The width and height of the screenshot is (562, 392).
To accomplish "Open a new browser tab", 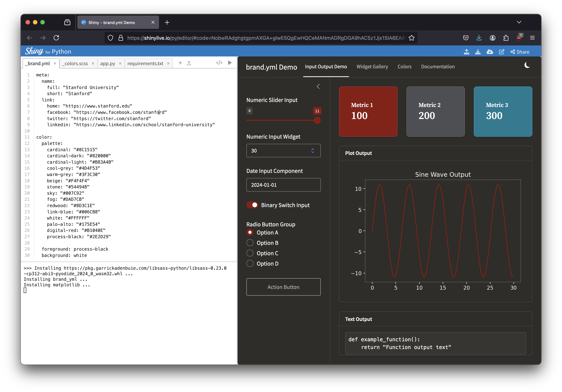I will [167, 23].
